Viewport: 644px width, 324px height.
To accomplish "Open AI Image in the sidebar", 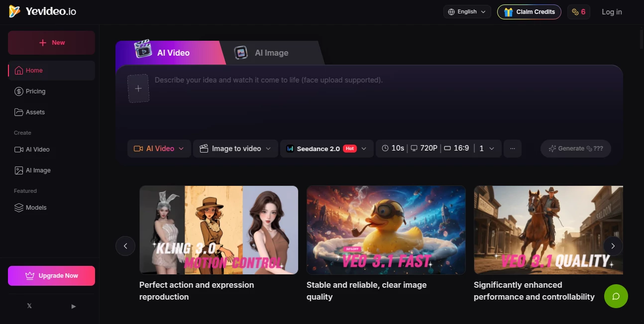I will coord(51,170).
